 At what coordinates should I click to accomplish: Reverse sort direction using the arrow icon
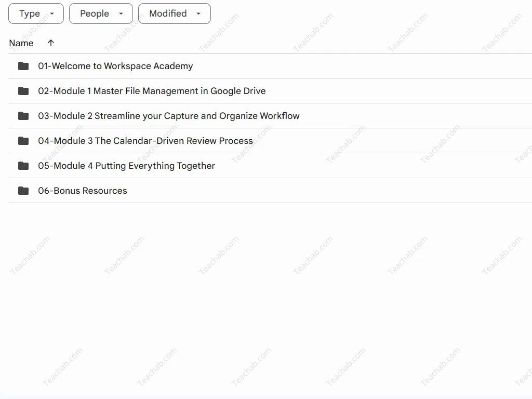[50, 43]
